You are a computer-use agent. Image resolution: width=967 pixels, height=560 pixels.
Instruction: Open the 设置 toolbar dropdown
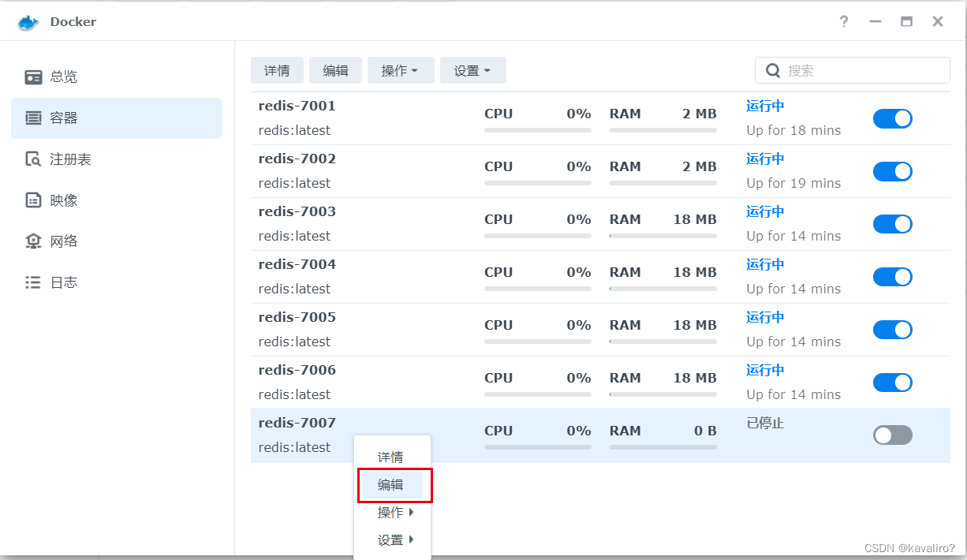click(473, 70)
